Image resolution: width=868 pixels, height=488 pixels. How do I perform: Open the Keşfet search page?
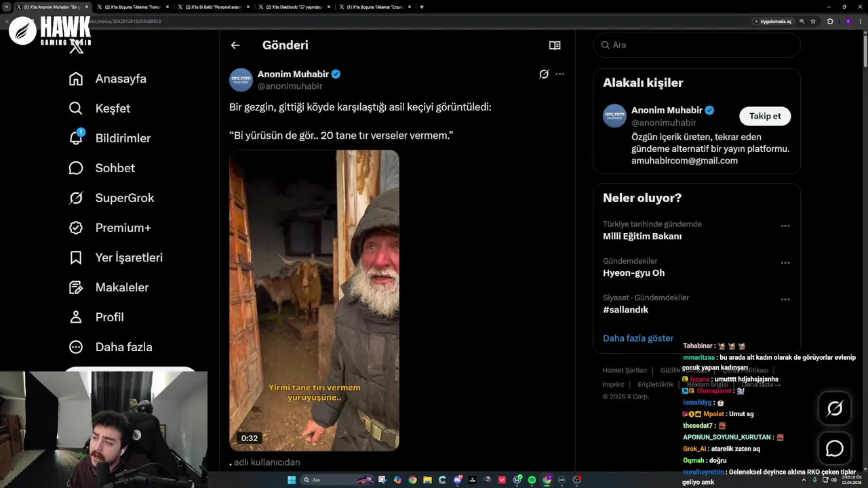pos(100,108)
